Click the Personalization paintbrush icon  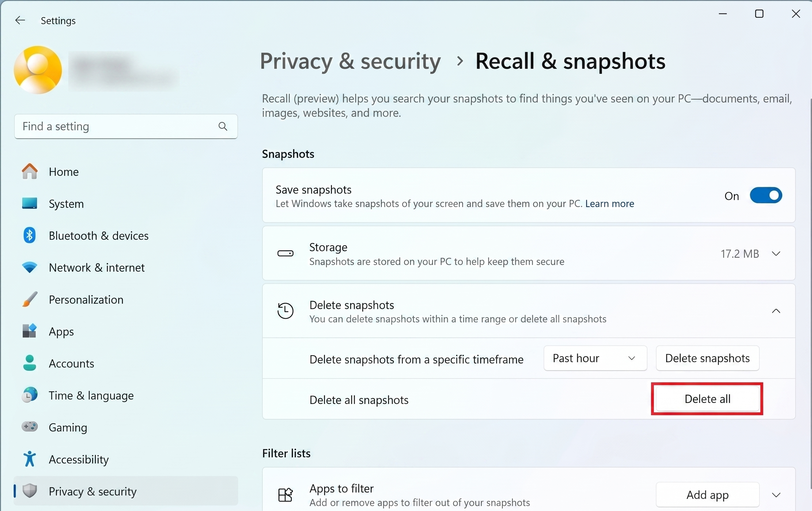(x=29, y=299)
